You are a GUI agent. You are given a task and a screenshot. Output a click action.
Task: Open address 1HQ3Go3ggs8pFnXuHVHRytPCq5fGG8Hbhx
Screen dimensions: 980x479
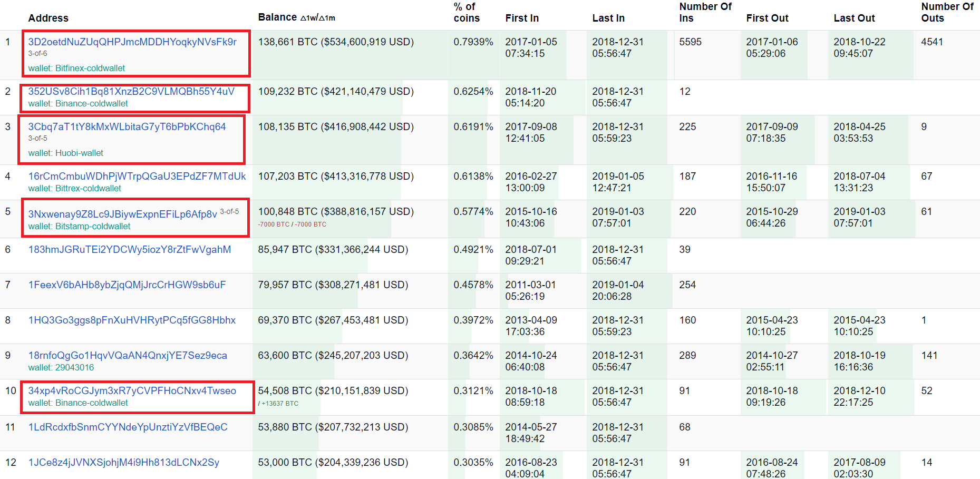tap(132, 320)
